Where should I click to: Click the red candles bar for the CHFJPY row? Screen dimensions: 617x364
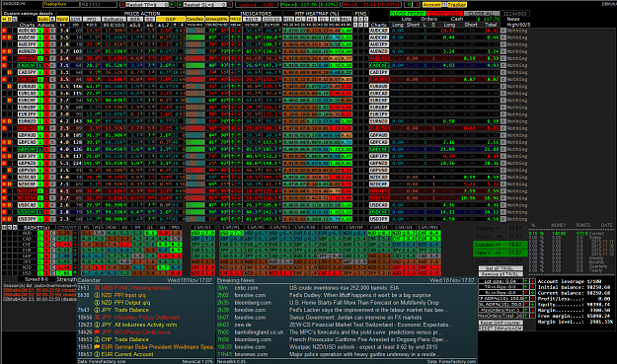[x=194, y=79]
